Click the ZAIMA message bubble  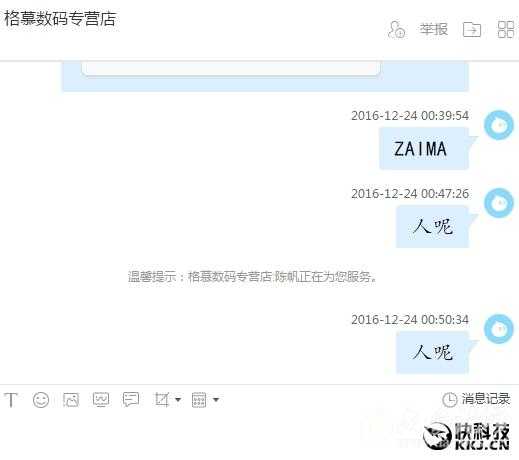[x=424, y=149]
